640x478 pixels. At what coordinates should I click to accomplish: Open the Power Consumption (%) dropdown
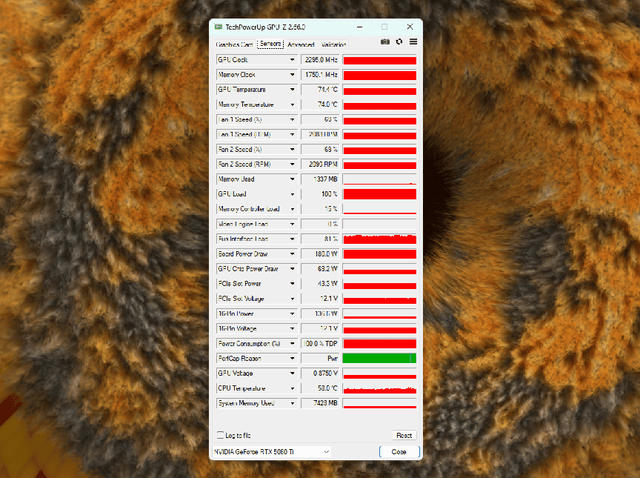tap(292, 344)
